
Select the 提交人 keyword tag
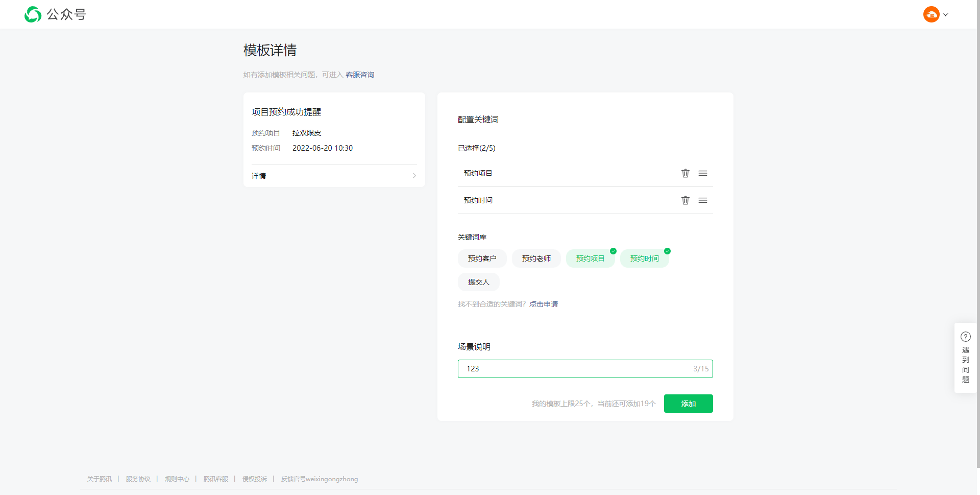coord(478,282)
